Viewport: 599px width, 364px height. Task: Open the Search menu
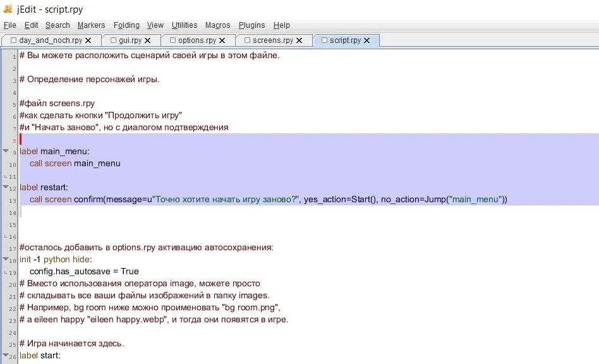click(57, 25)
